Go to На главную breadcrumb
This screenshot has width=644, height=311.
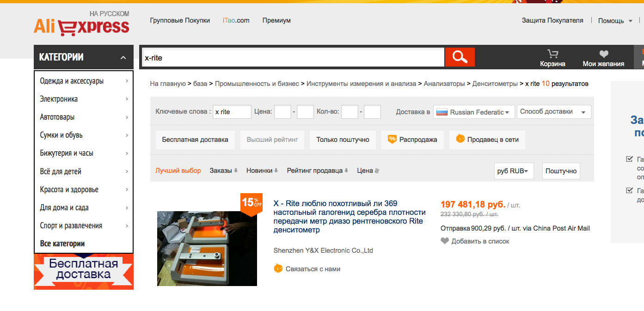pyautogui.click(x=168, y=84)
